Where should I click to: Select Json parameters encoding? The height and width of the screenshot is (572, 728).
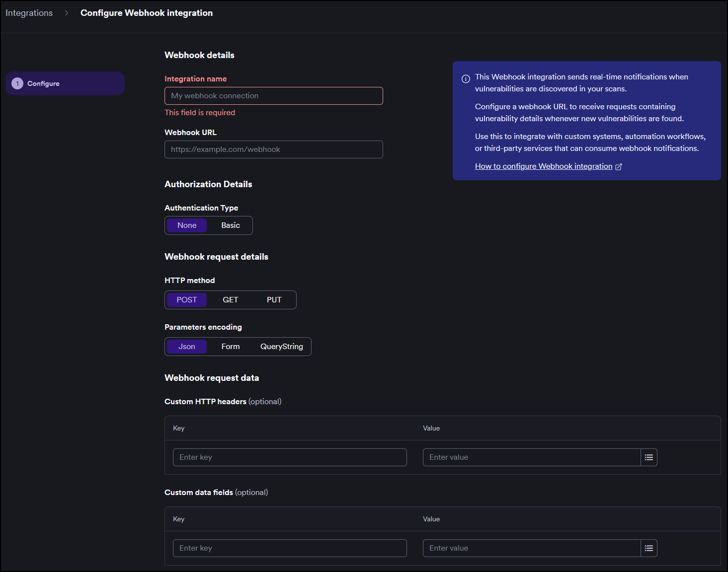pyautogui.click(x=186, y=346)
